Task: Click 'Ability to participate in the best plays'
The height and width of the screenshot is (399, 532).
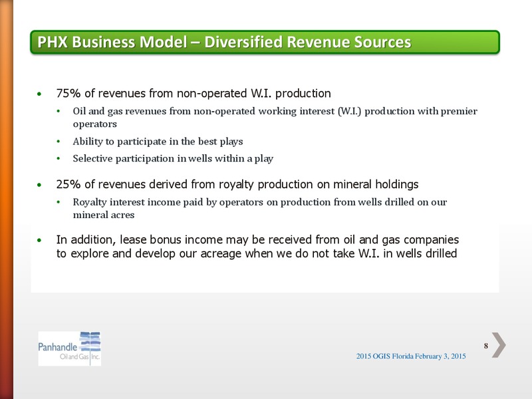Action: click(x=158, y=142)
